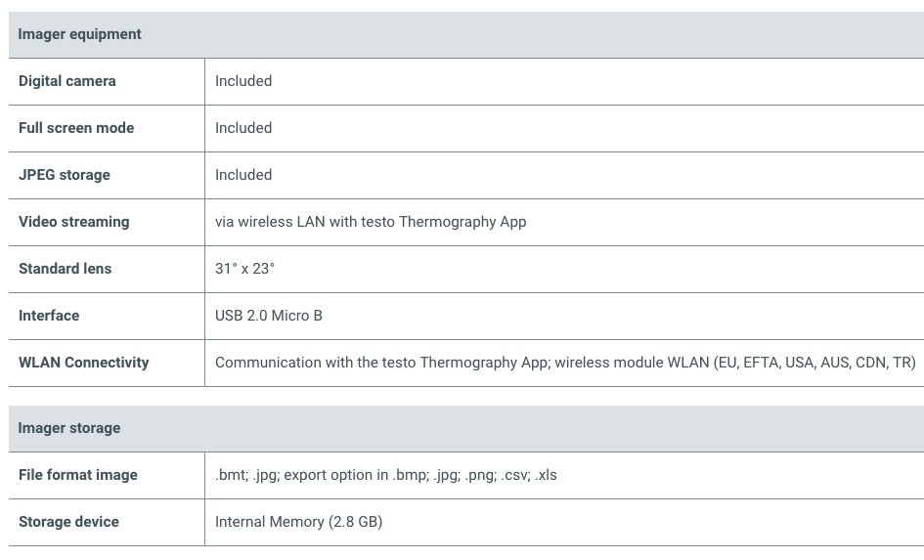Select the WLAN Connectivity label
924x560 pixels.
point(84,363)
